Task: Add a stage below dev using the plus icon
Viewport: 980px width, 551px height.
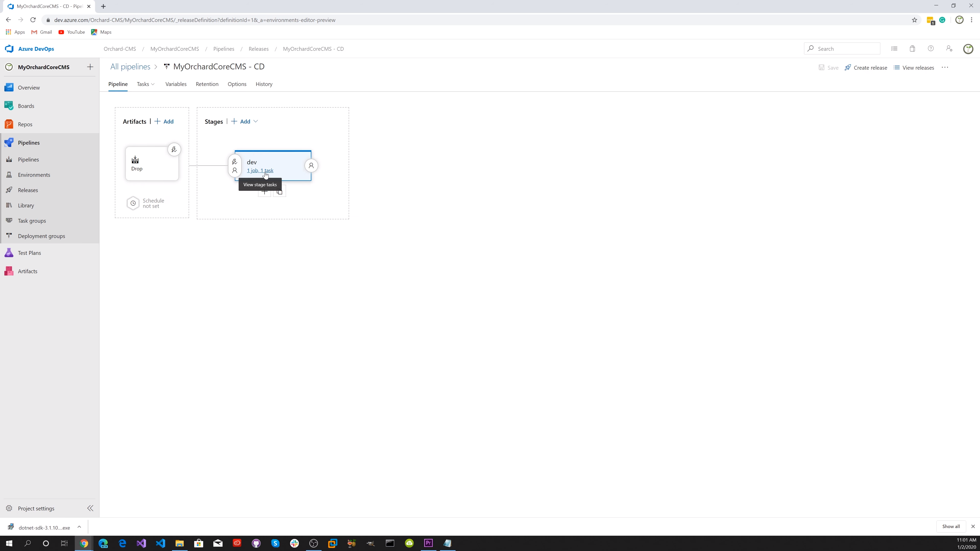Action: [264, 192]
